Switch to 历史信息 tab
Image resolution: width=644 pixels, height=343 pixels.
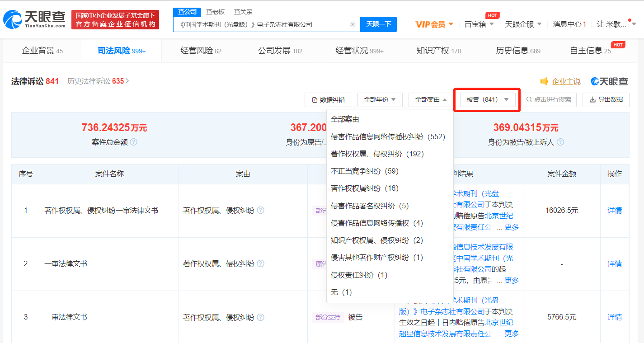pos(518,51)
